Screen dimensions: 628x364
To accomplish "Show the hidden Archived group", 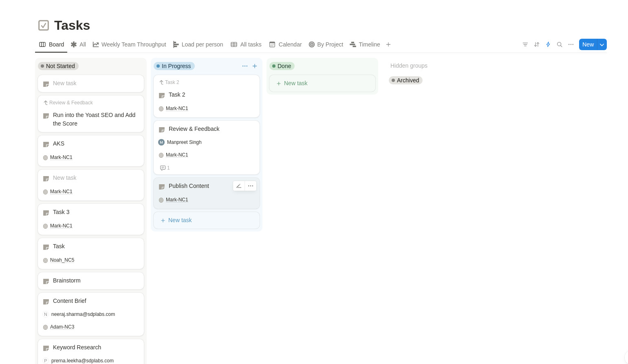I will pyautogui.click(x=405, y=80).
